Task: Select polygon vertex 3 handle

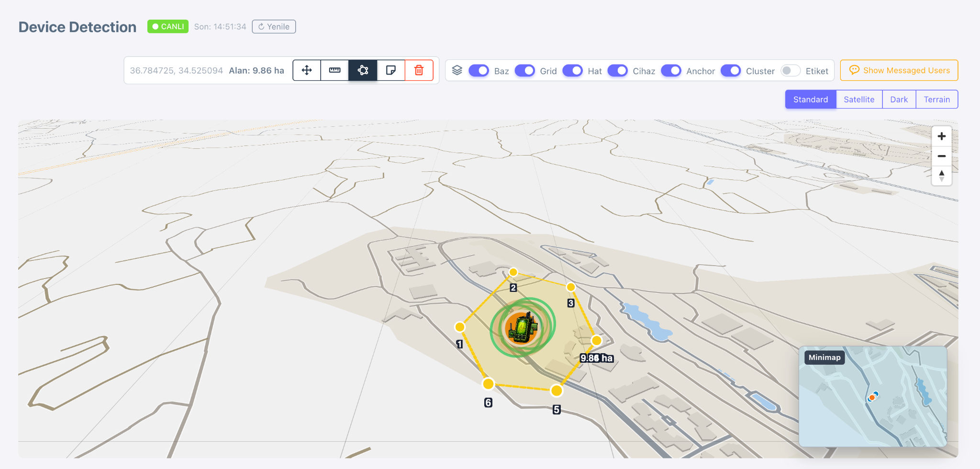Action: [571, 287]
